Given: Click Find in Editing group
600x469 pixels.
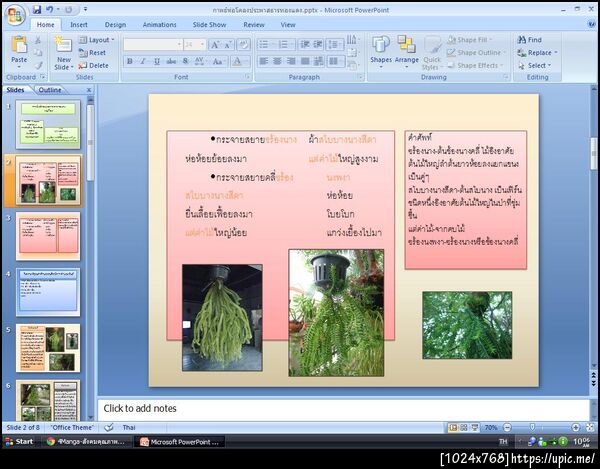Looking at the screenshot, I should 530,40.
